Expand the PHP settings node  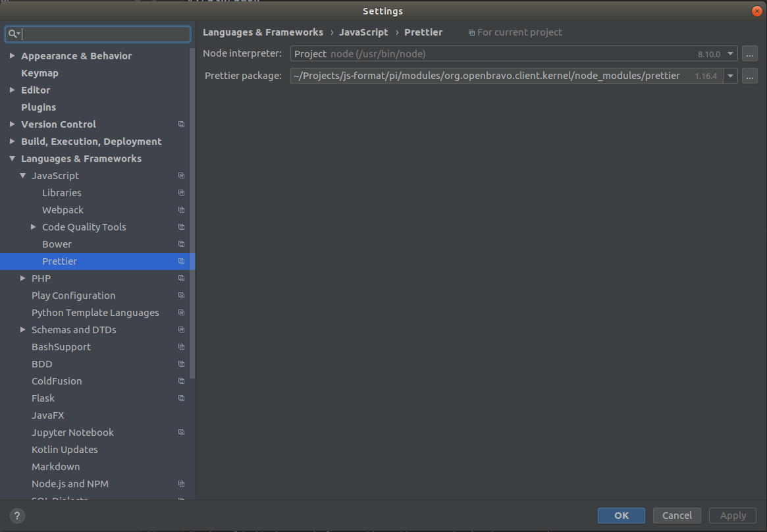[x=23, y=279]
